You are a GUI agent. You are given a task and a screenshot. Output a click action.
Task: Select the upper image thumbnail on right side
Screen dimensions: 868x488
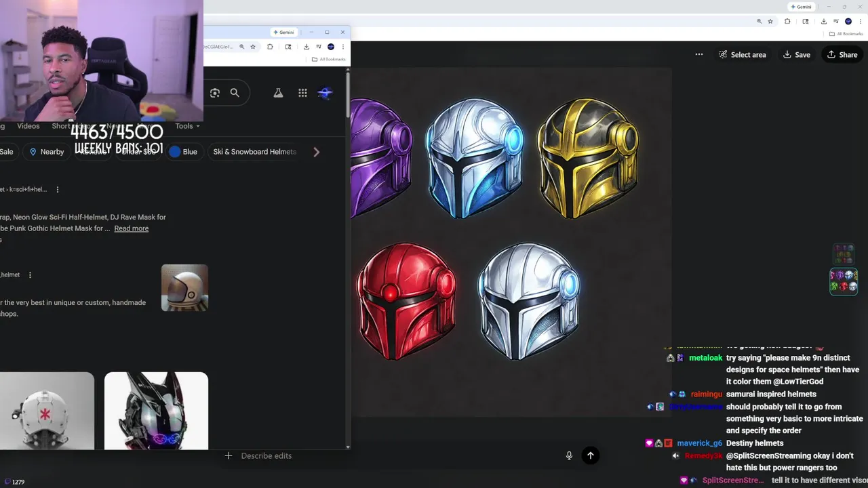844,254
